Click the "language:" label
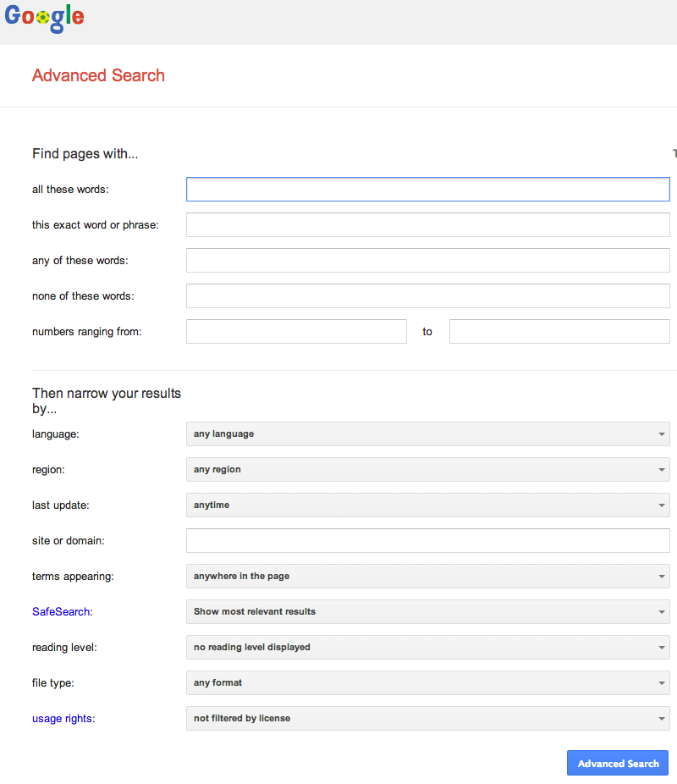 coord(56,434)
